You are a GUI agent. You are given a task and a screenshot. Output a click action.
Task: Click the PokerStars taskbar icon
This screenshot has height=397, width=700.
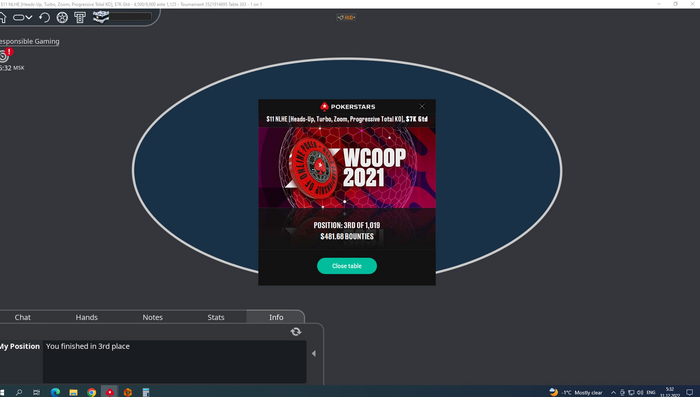coord(109,392)
